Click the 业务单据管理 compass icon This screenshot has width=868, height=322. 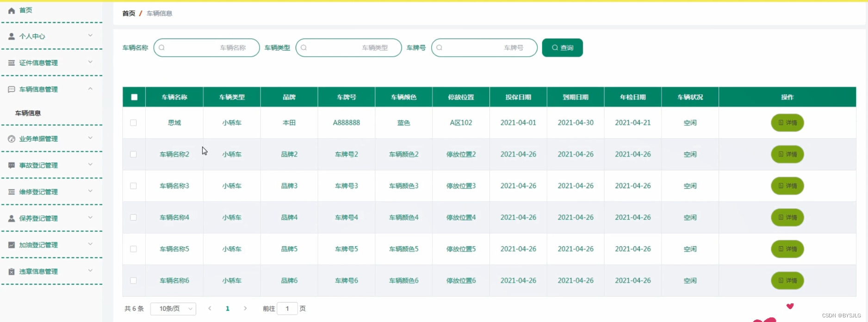(x=12, y=139)
